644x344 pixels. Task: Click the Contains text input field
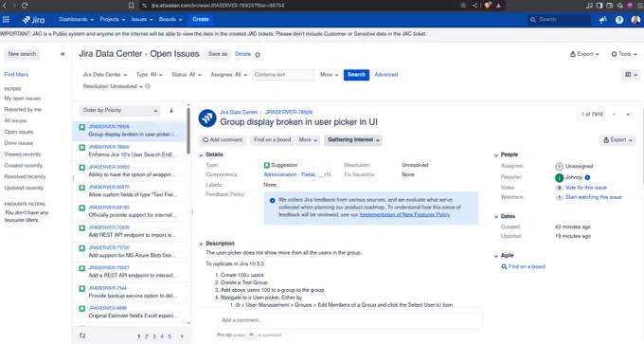point(283,75)
